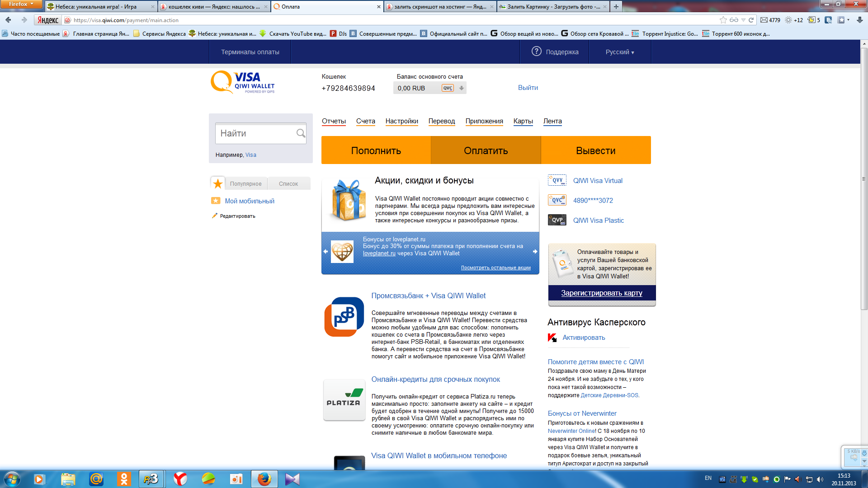Open the Приложения menu item
868x488 pixels.
(484, 121)
